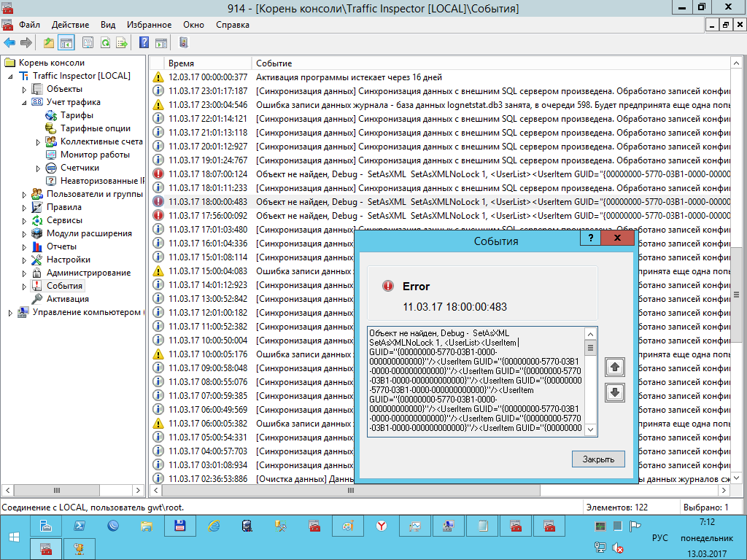The width and height of the screenshot is (747, 560).
Task: Click down arrow of error text scrollbar
Action: tap(590, 429)
